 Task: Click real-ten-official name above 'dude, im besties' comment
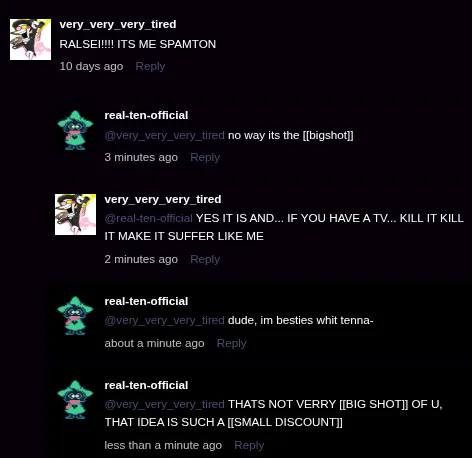pos(146,301)
